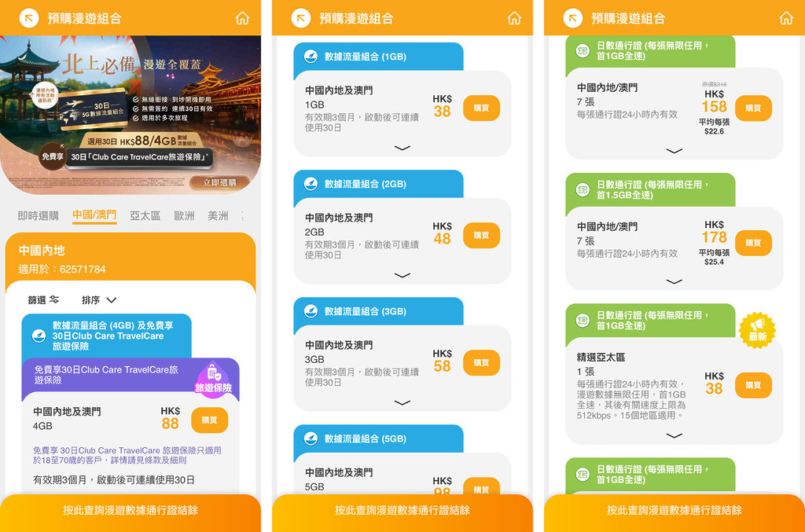
Task: Open the 排序 sort dropdown
Action: (x=99, y=299)
